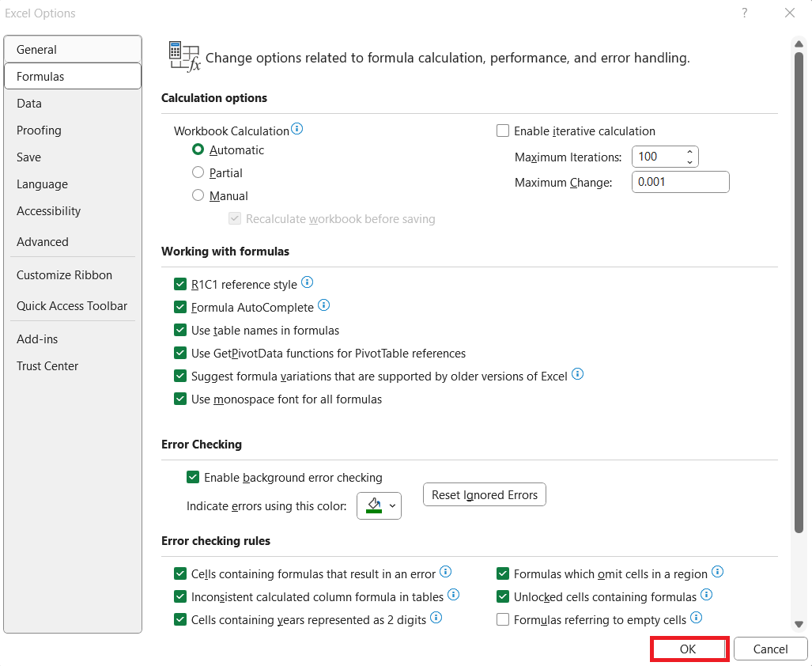Select Manual workbook calculation
Image resolution: width=812 pixels, height=666 pixels.
pyautogui.click(x=198, y=195)
